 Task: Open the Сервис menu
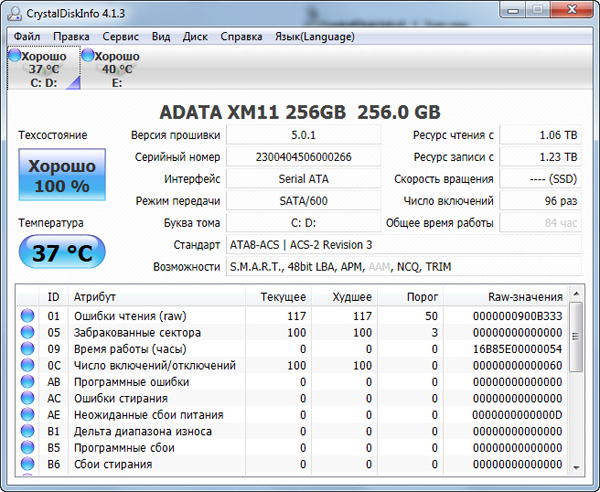tap(120, 36)
